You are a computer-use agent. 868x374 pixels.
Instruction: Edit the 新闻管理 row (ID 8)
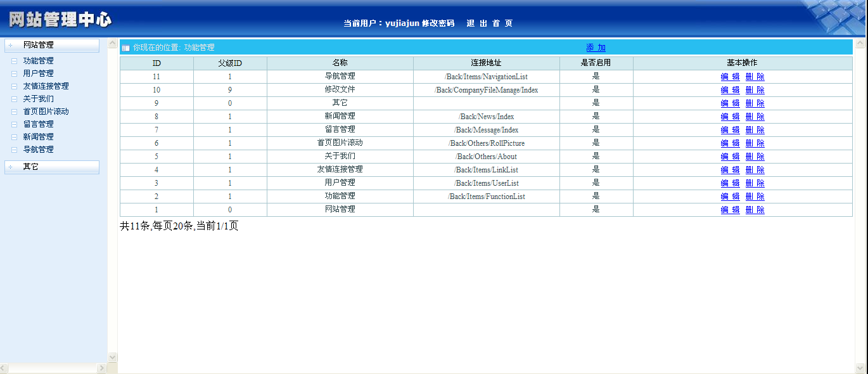click(730, 117)
